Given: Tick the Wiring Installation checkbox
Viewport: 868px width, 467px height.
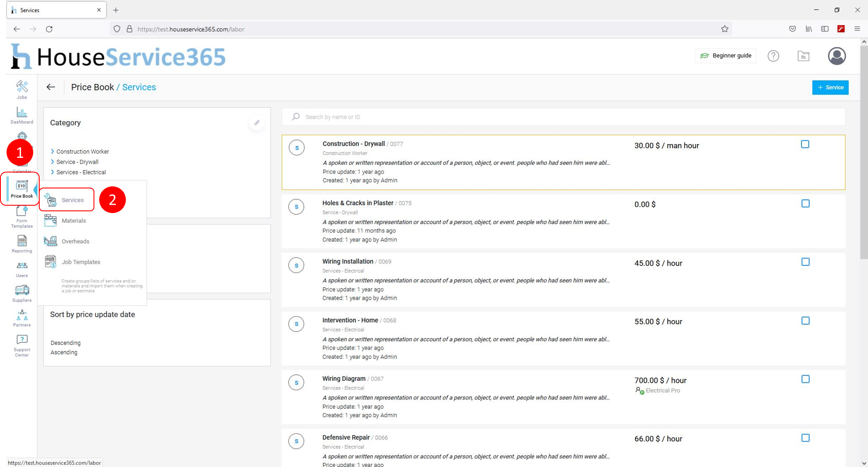Looking at the screenshot, I should point(805,262).
